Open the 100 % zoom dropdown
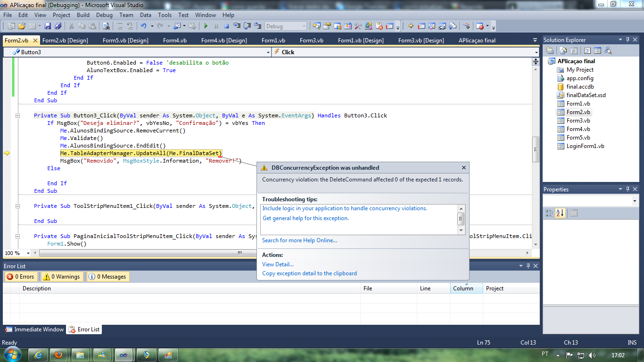Viewport: 644px width, 362px height. [28, 254]
